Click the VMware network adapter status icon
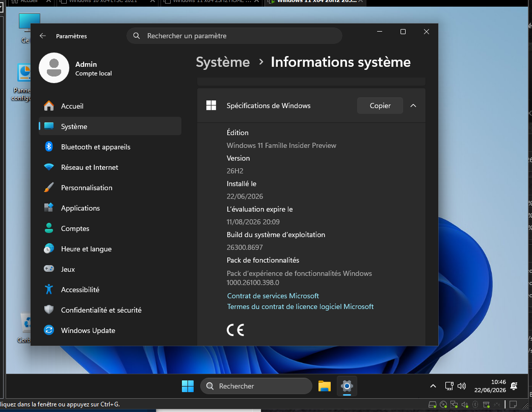Image resolution: width=532 pixels, height=412 pixels. click(454, 404)
